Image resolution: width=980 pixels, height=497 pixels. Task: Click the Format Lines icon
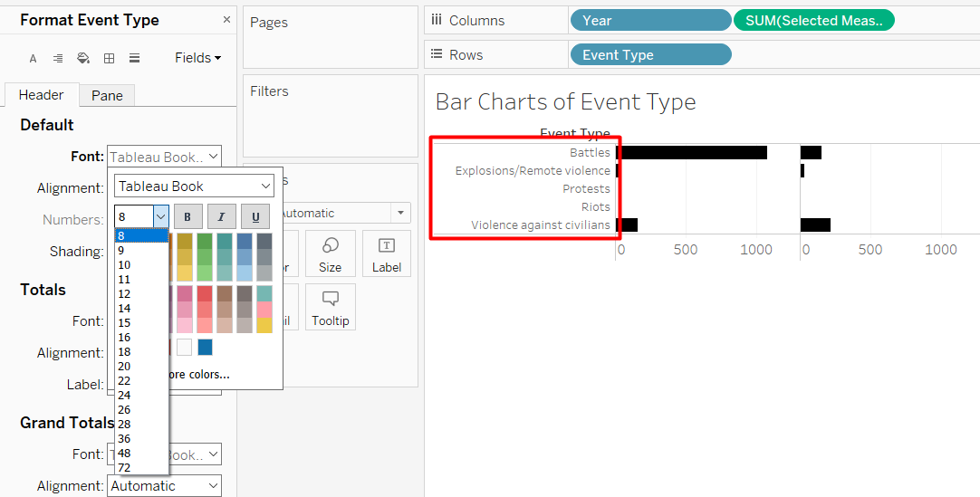click(x=134, y=59)
